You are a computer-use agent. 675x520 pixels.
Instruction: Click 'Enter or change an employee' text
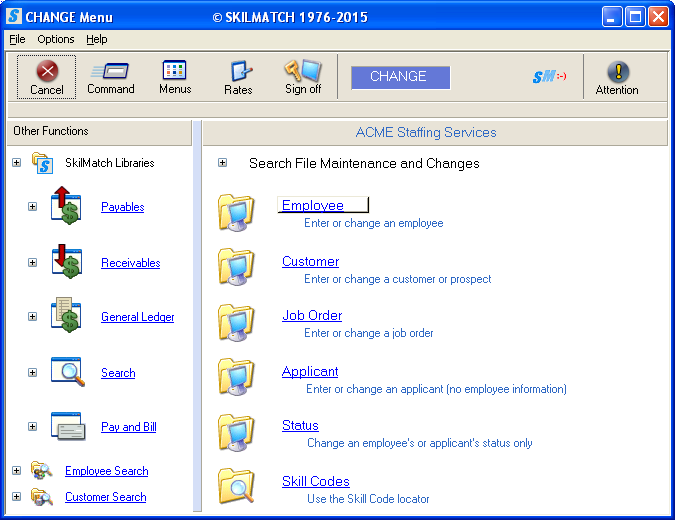click(x=374, y=223)
